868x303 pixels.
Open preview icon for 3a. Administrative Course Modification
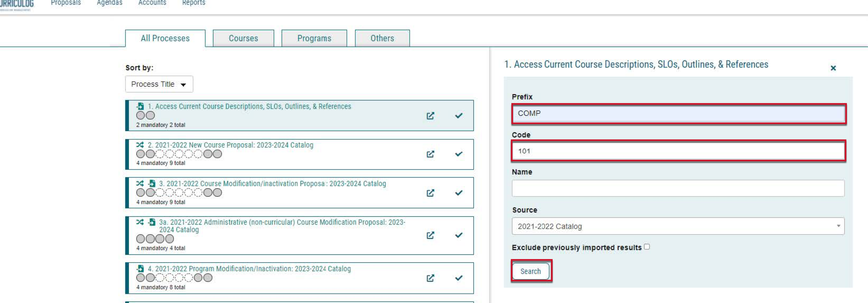tap(430, 235)
